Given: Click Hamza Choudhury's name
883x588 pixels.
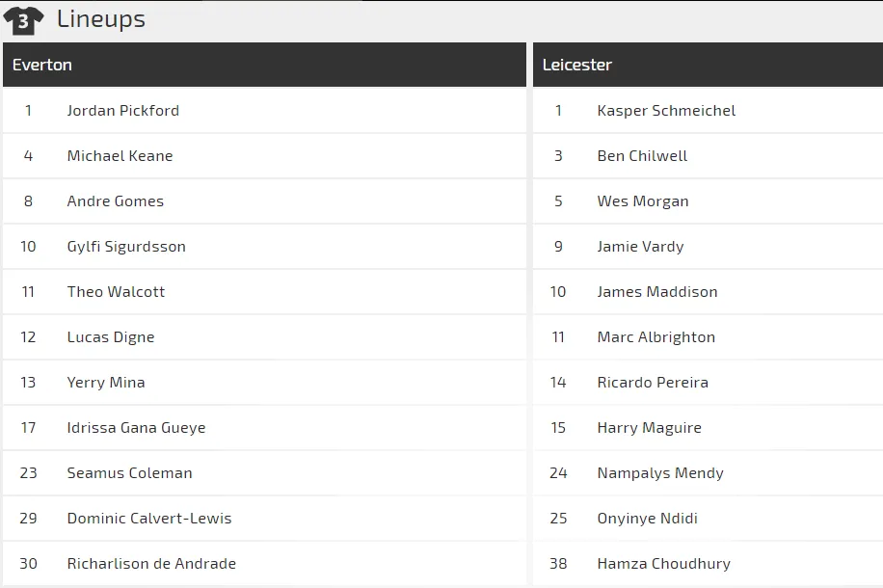Looking at the screenshot, I should point(663,564).
